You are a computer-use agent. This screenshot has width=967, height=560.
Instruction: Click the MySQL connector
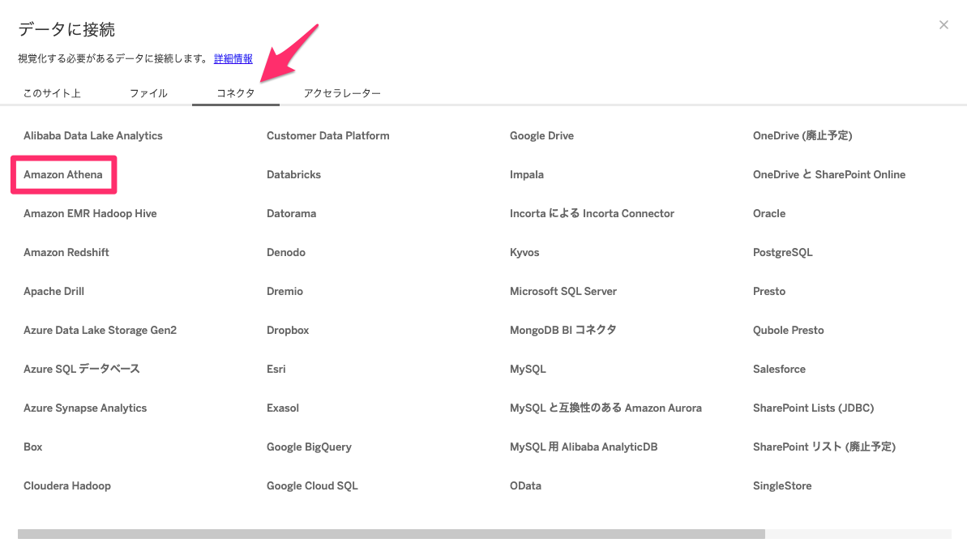click(x=528, y=370)
